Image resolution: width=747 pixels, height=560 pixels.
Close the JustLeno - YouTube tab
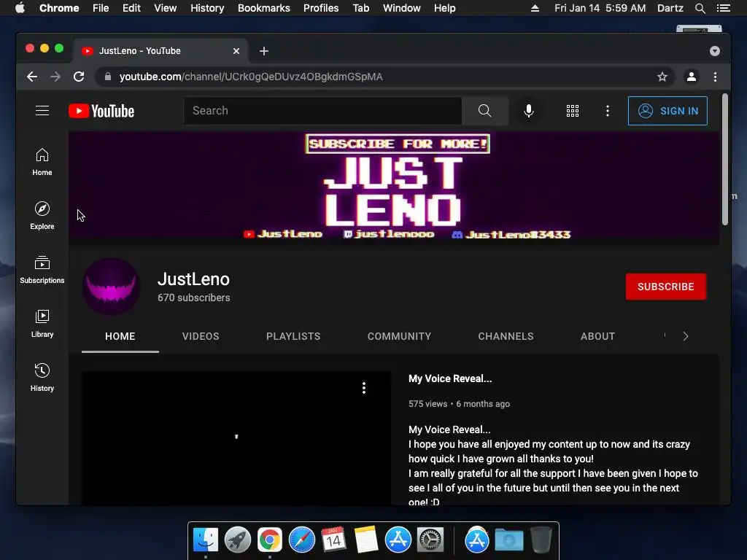pyautogui.click(x=236, y=51)
